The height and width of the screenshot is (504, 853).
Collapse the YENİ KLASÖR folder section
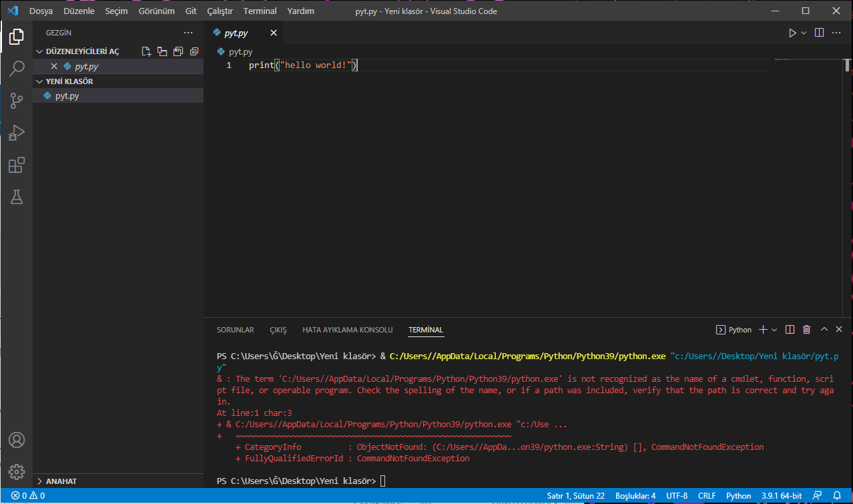coord(69,81)
